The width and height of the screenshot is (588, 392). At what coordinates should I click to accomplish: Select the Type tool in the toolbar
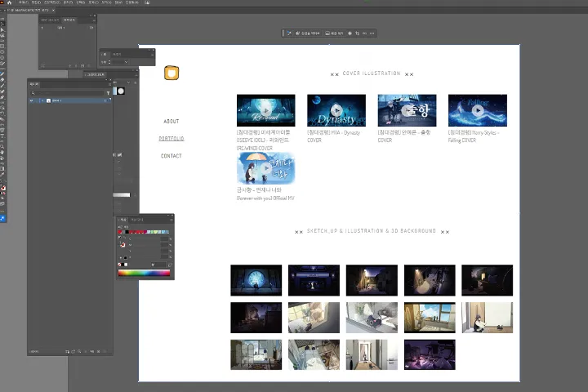point(2,136)
